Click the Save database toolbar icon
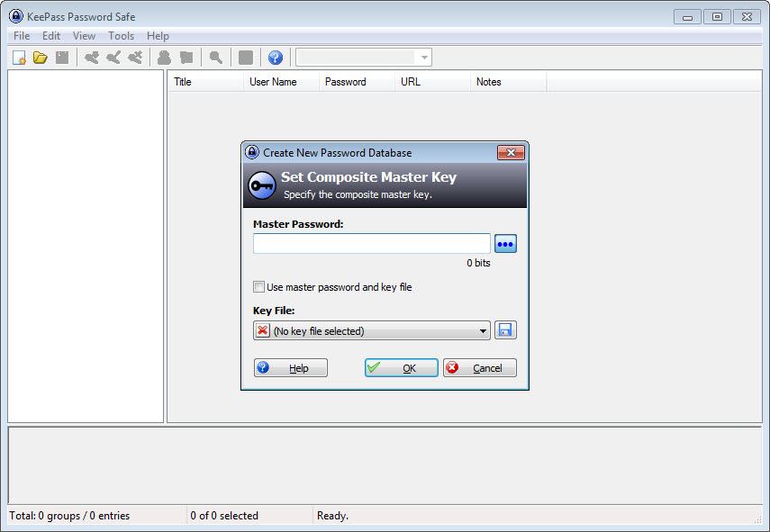 click(x=62, y=58)
